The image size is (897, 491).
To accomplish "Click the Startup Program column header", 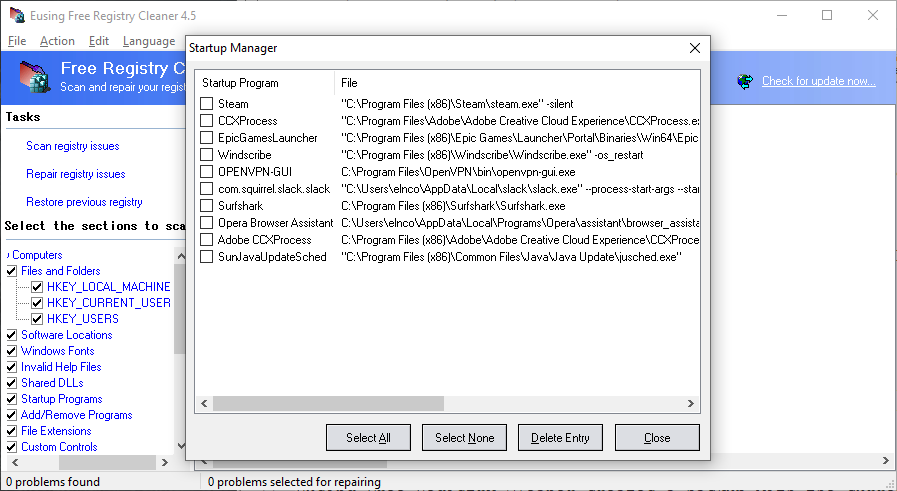I will (x=240, y=83).
